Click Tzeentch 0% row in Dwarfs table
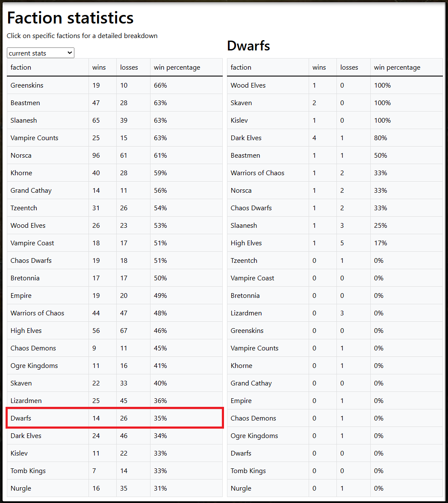Screen dimensions: 448x503 [x=335, y=261]
